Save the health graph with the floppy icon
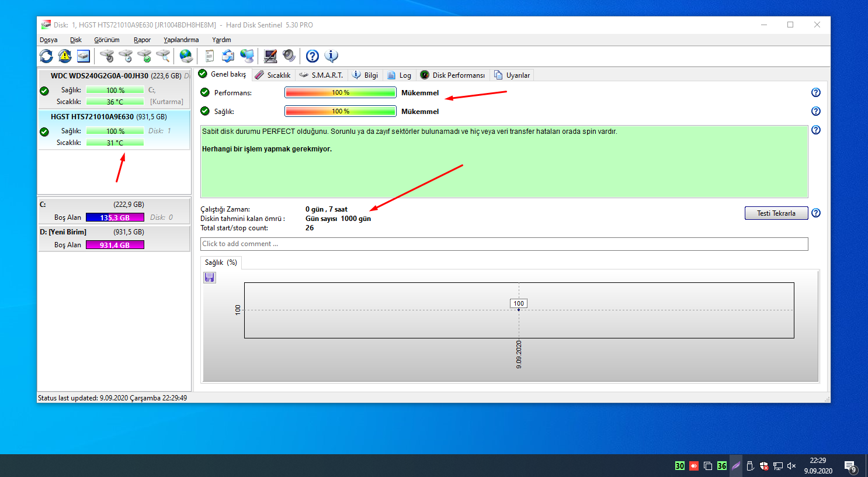 coord(210,277)
